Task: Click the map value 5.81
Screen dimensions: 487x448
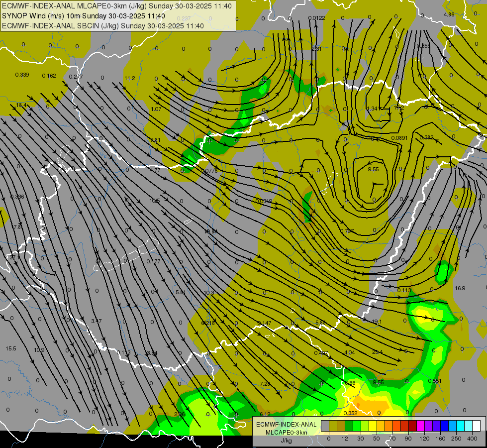Action: coord(181,292)
